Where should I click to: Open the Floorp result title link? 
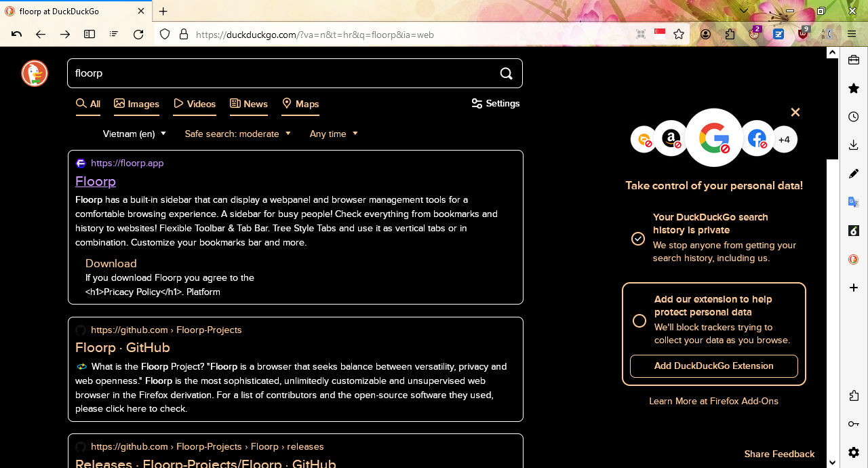click(96, 181)
